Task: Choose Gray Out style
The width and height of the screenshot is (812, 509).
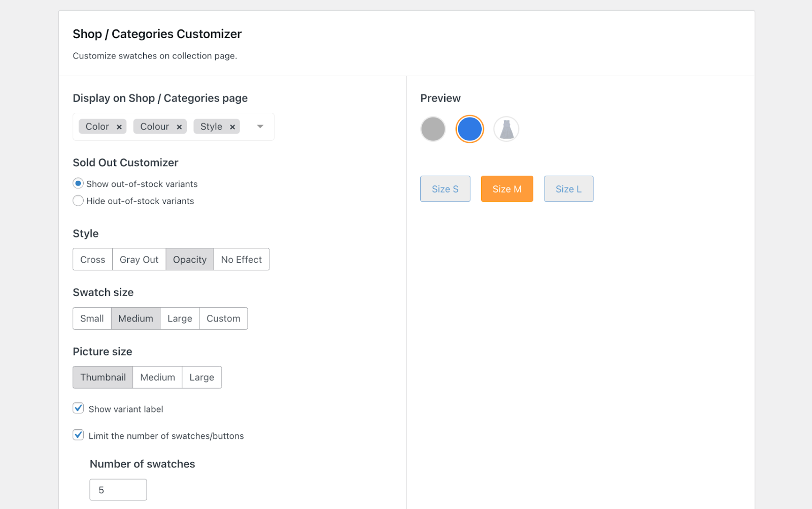Action: tap(139, 260)
